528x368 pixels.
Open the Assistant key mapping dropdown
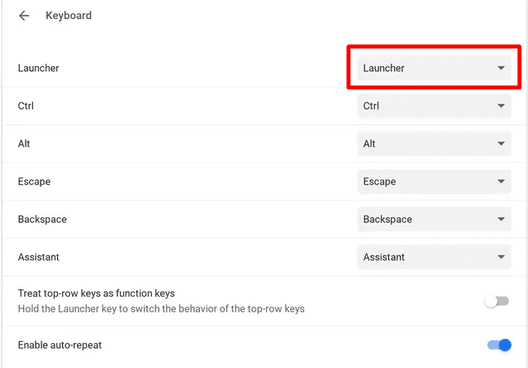434,257
